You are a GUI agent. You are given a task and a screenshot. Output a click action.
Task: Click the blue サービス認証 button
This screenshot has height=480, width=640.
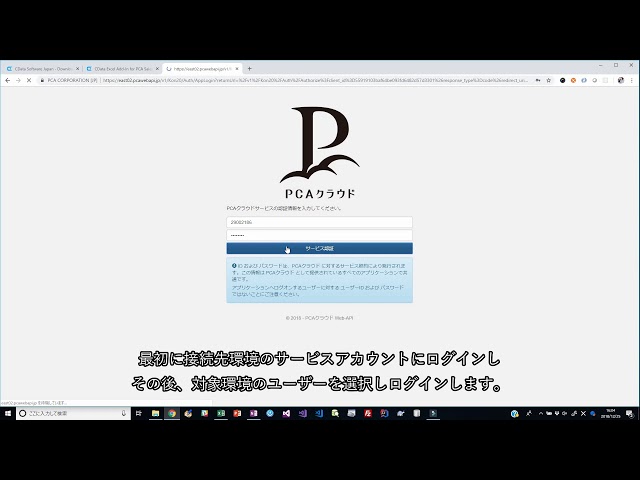click(319, 248)
